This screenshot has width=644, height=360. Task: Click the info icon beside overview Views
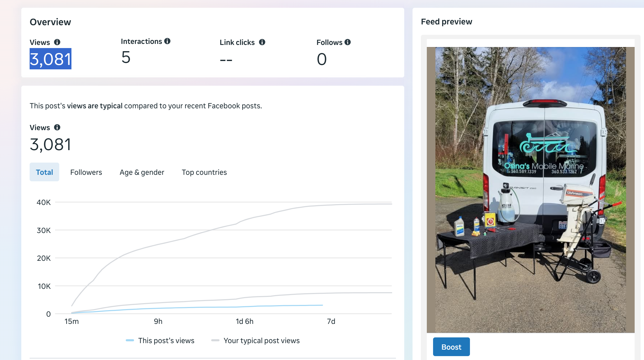click(57, 42)
